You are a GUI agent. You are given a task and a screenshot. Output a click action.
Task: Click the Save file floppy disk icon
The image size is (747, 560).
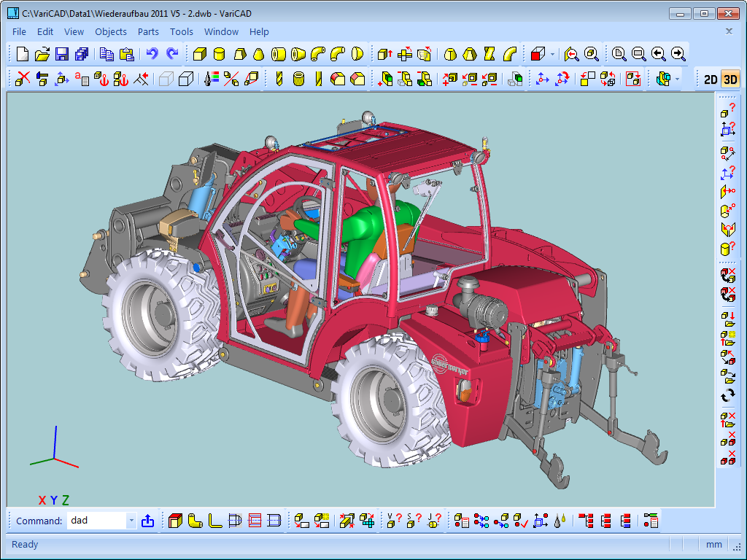62,54
